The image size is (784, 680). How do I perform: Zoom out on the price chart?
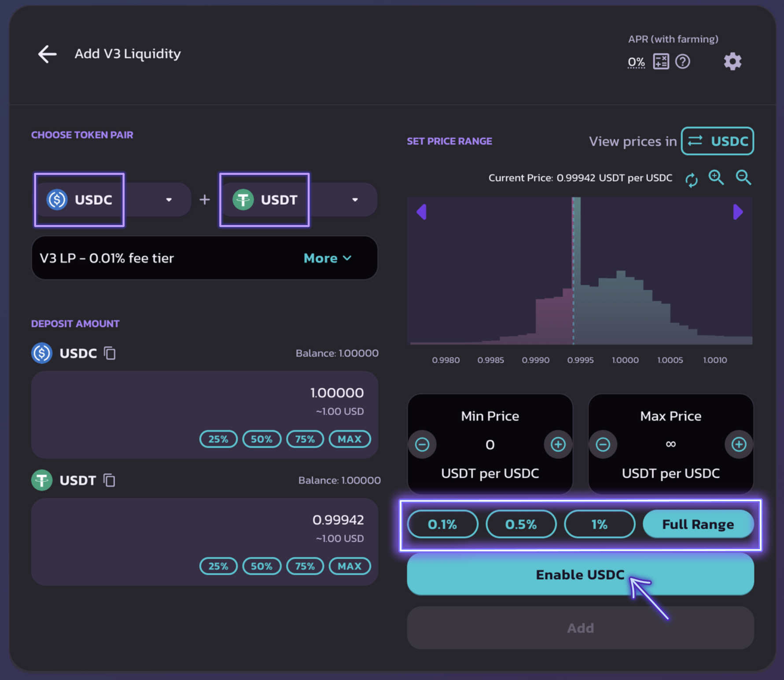coord(743,178)
